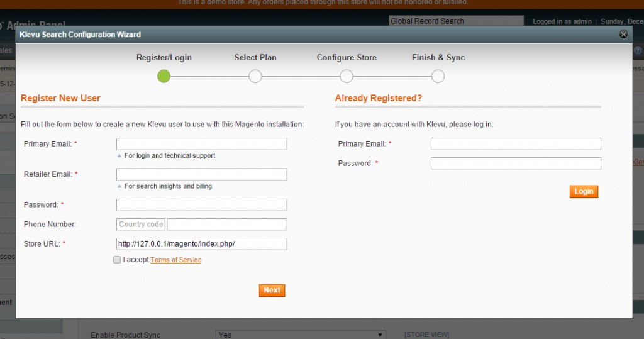The width and height of the screenshot is (644, 339).
Task: Click the Finish & Sync step circle
Action: coord(438,76)
